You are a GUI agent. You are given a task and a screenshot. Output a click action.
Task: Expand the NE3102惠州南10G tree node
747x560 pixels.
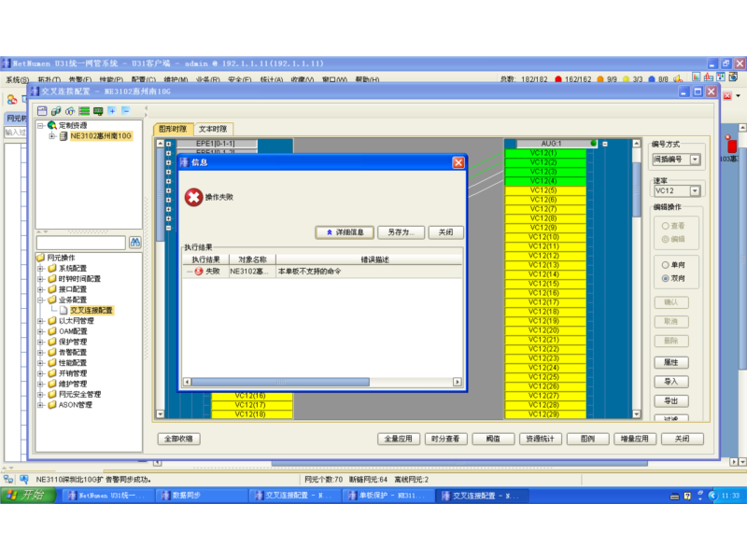[52, 135]
